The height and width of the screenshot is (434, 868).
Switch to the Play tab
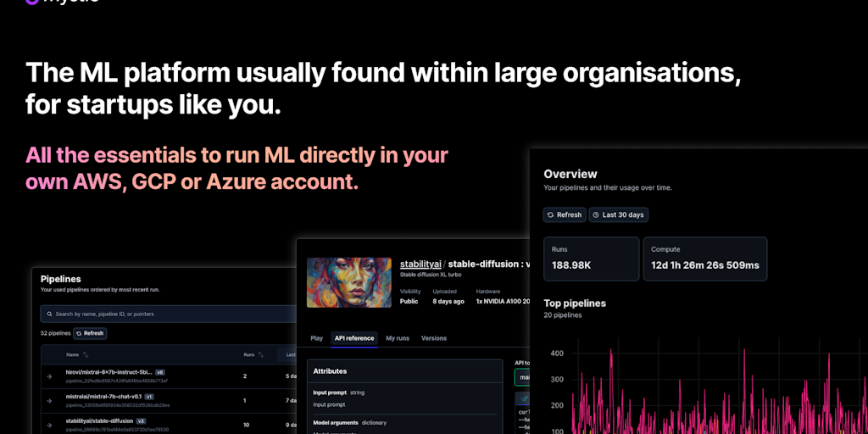point(317,338)
